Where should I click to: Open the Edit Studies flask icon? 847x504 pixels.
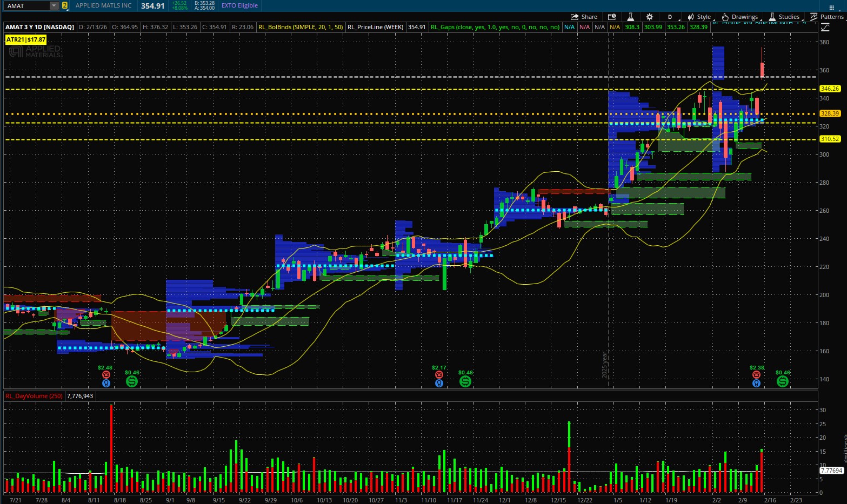(630, 17)
